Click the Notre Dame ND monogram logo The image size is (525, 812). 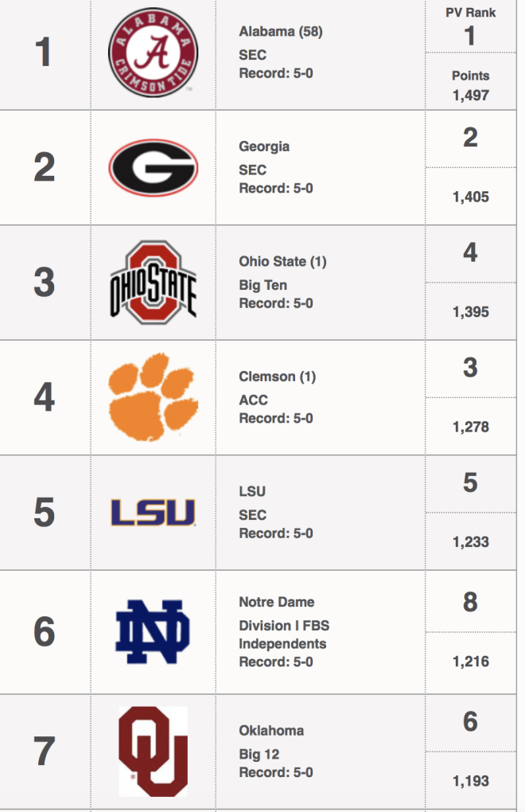pyautogui.click(x=153, y=632)
